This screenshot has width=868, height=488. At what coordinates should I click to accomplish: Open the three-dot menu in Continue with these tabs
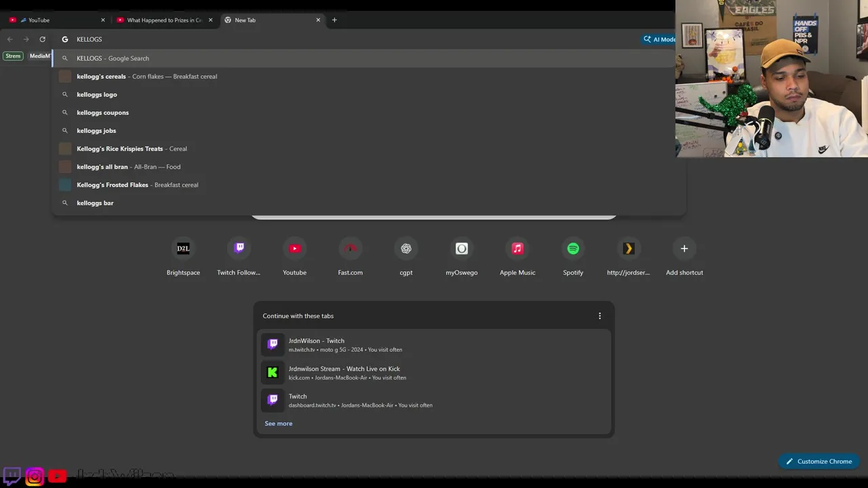click(599, 316)
